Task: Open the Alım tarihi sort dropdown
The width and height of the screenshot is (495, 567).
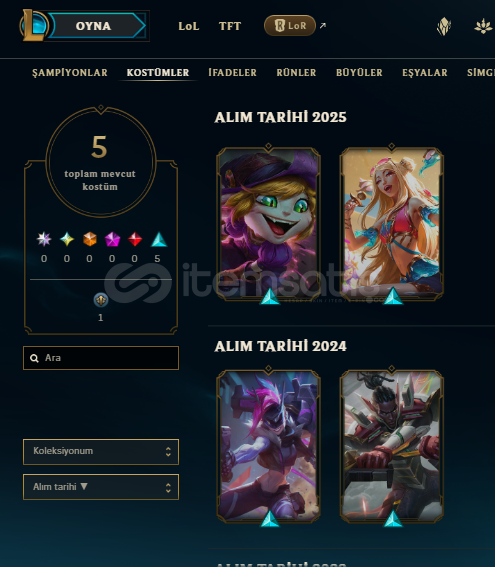Action: (101, 487)
